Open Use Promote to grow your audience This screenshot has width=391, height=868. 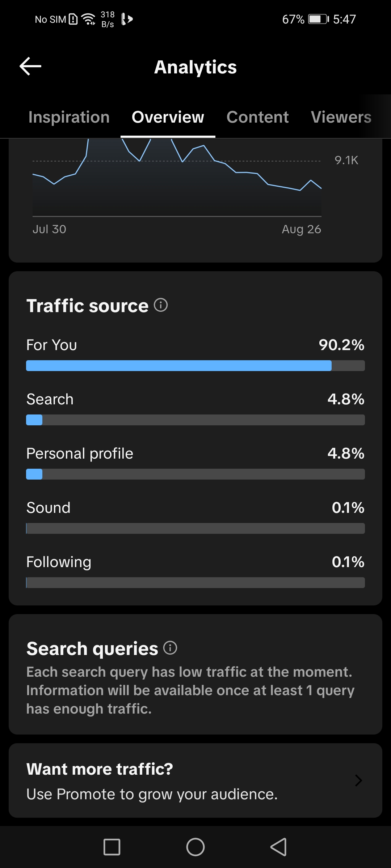pos(152,794)
